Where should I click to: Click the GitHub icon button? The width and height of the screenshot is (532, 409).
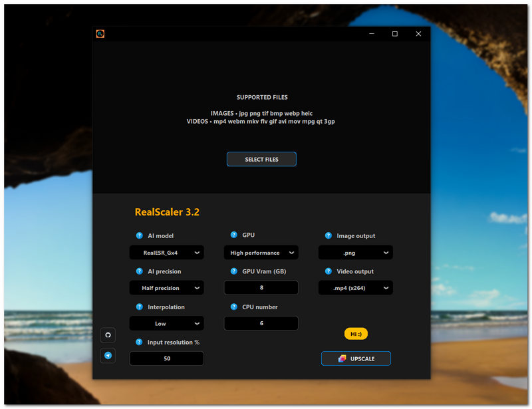coord(108,335)
